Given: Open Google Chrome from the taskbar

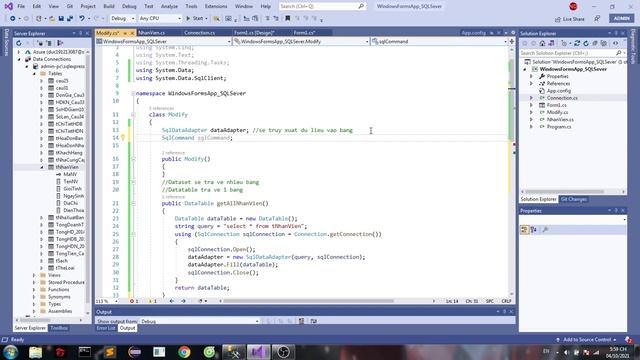Looking at the screenshot, I should click(x=184, y=352).
